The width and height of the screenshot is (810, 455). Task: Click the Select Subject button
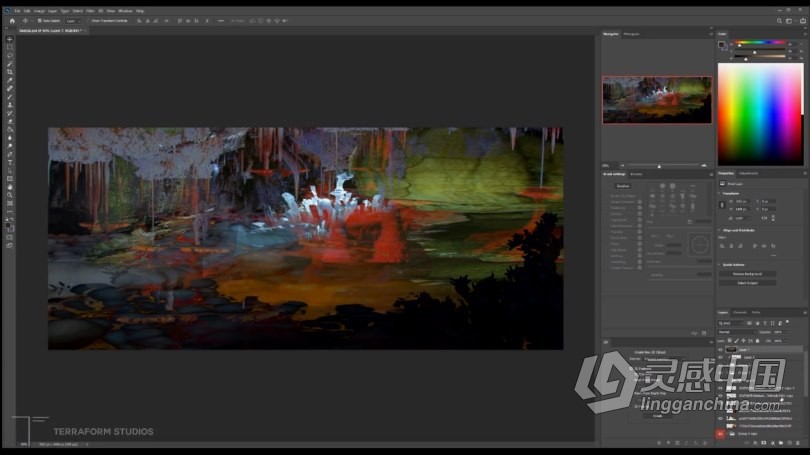click(x=746, y=282)
